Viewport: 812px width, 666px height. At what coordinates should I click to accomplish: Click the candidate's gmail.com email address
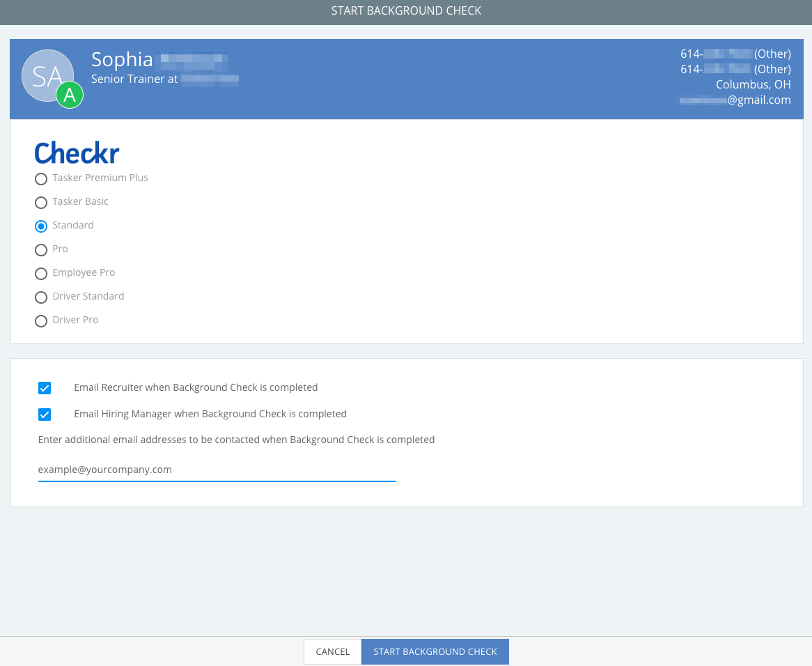pyautogui.click(x=735, y=100)
